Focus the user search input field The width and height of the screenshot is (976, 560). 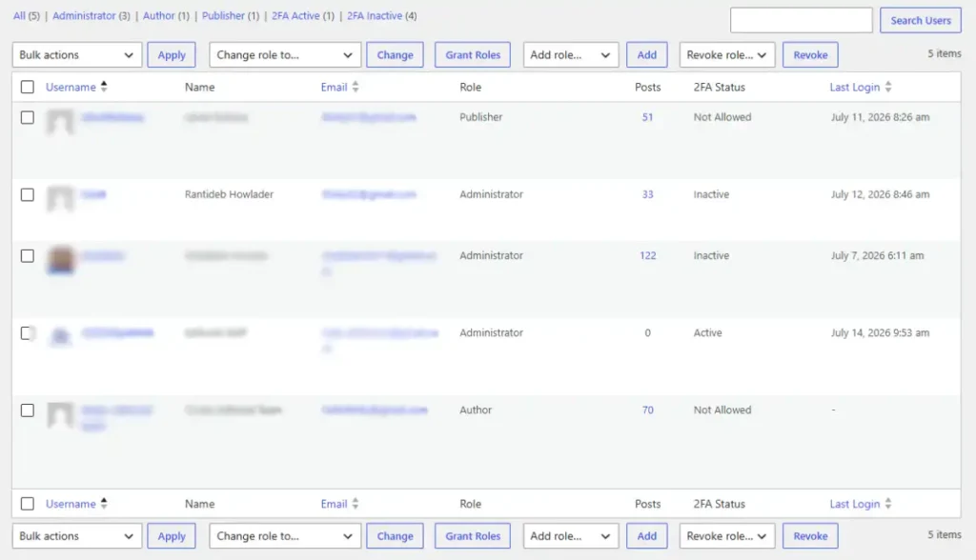coord(801,20)
